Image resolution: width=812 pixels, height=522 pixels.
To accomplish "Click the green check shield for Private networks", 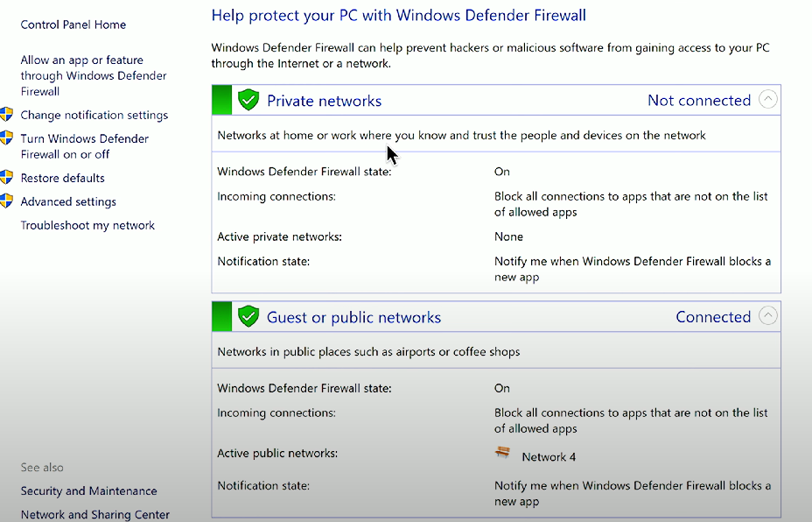I will (x=248, y=100).
